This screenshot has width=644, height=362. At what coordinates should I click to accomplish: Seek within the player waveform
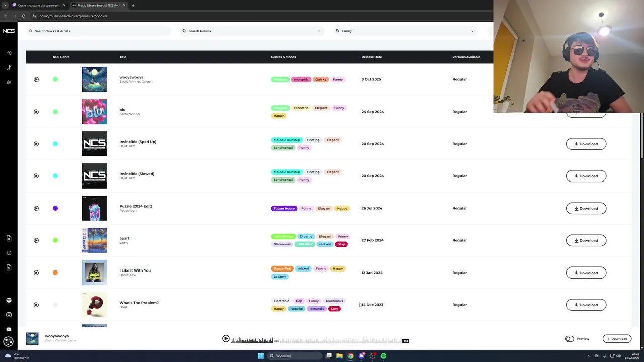point(319,340)
